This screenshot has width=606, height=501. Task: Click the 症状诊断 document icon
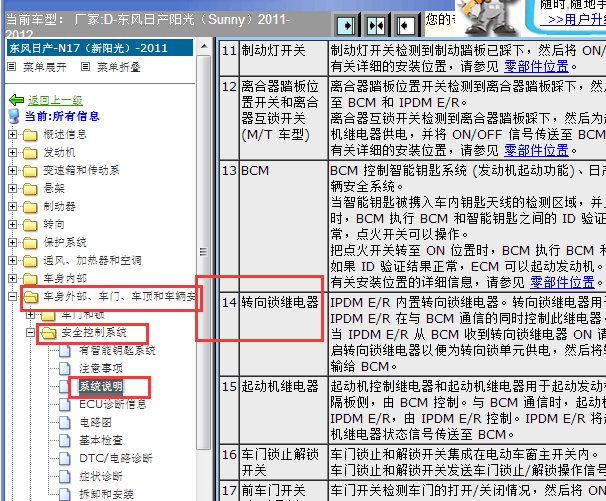pos(65,476)
